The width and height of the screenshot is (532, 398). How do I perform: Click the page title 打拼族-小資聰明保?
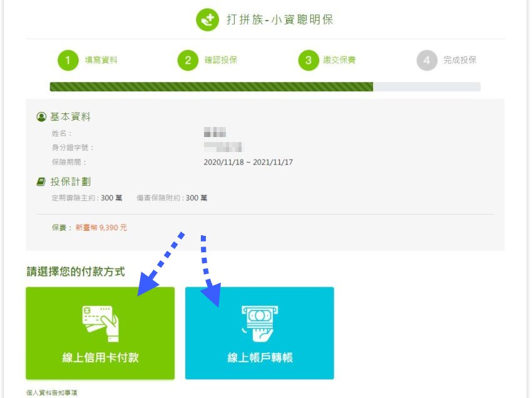click(280, 19)
